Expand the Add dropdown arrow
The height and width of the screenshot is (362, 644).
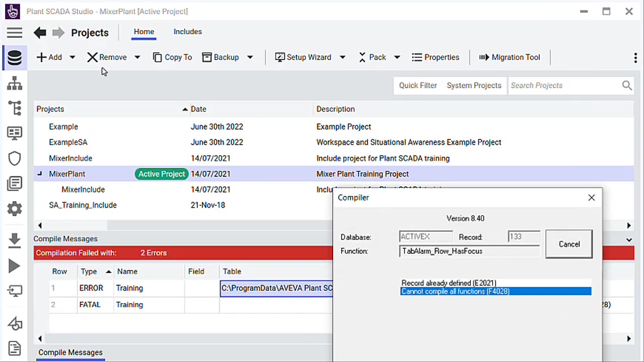72,57
